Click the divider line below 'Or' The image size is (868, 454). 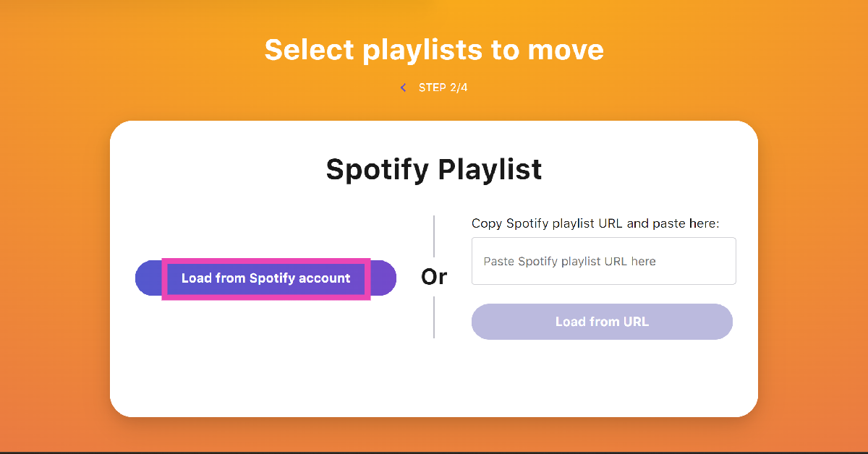tap(434, 317)
